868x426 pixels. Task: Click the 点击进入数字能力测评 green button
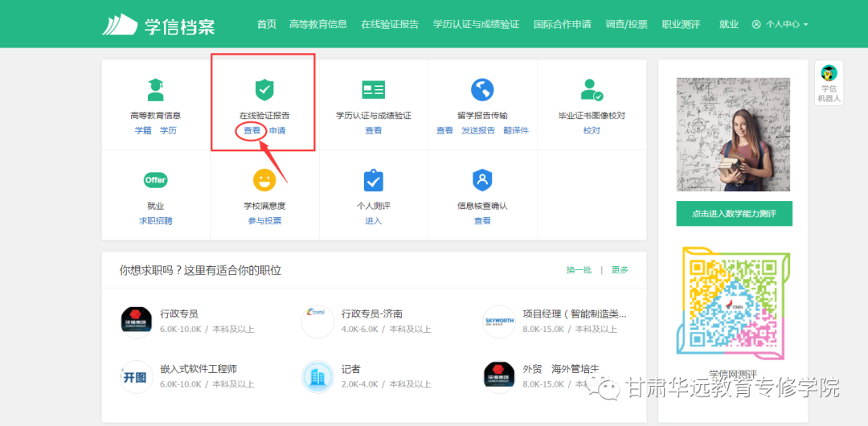click(734, 214)
